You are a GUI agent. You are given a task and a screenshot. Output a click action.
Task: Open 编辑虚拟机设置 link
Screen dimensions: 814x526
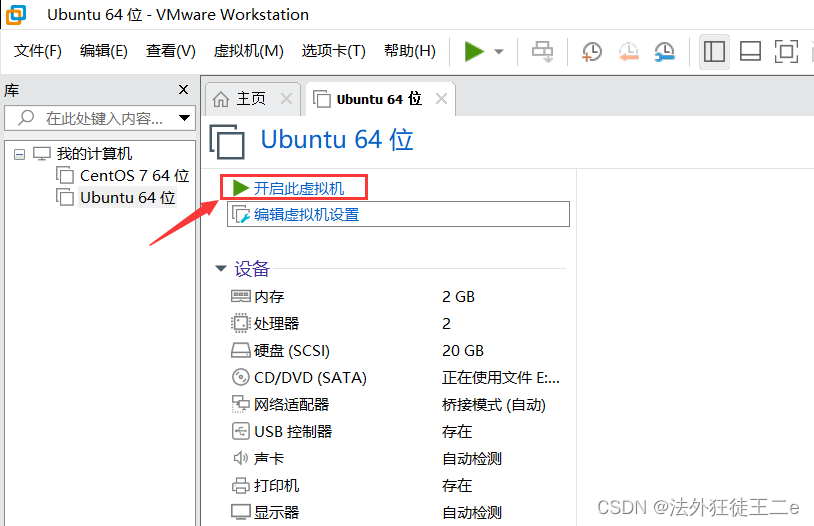306,214
